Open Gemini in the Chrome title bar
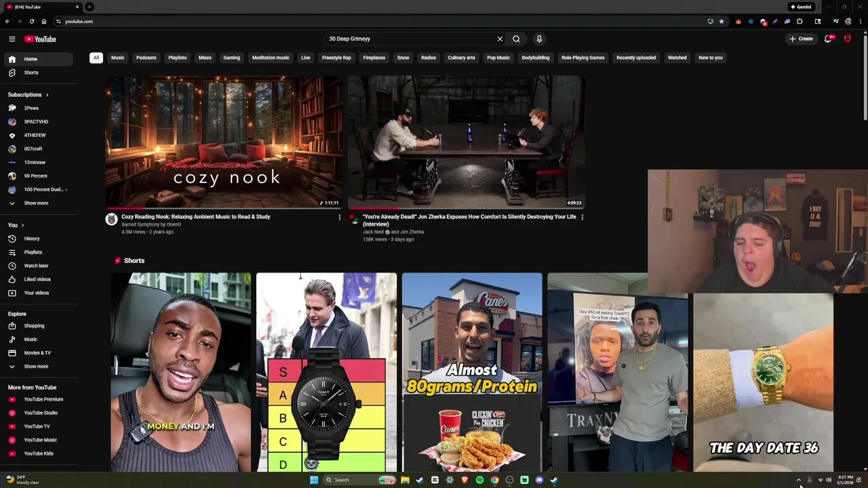 pos(801,7)
